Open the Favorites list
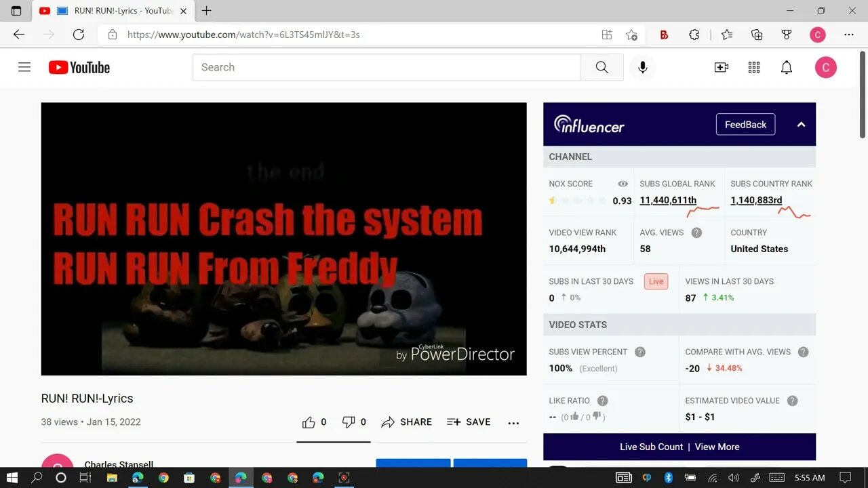Screen dimensions: 868x488 tap(727, 35)
